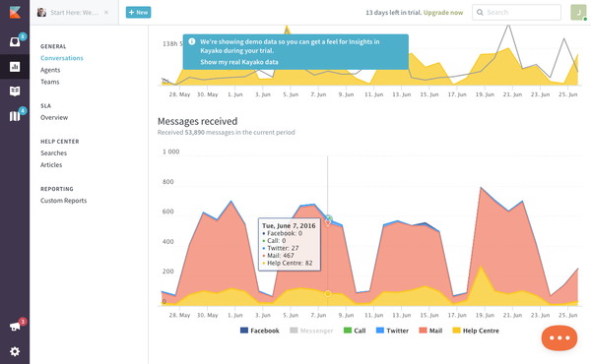Screen dimensions: 591x364
Task: Toggle Mail series in chart legend
Action: point(430,331)
